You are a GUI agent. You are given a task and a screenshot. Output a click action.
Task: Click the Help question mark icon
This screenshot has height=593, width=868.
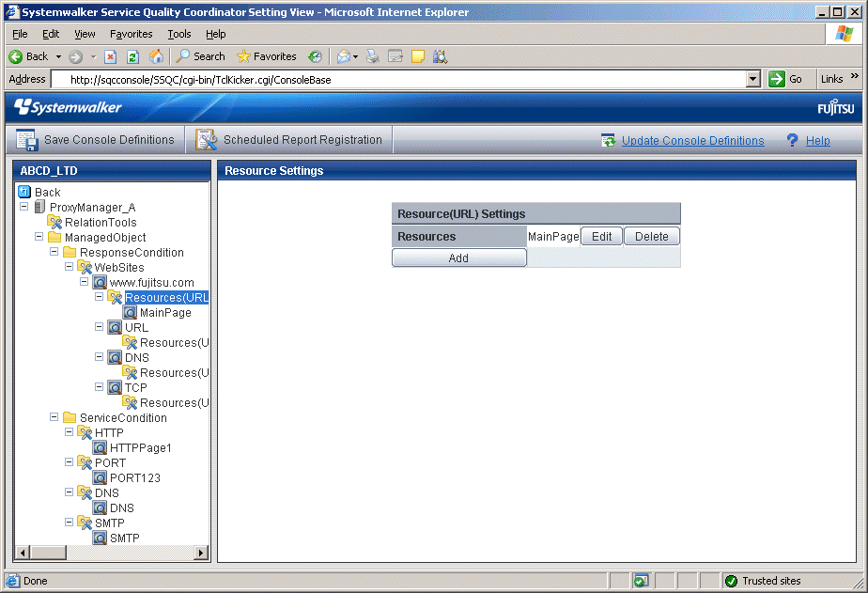[x=792, y=141]
